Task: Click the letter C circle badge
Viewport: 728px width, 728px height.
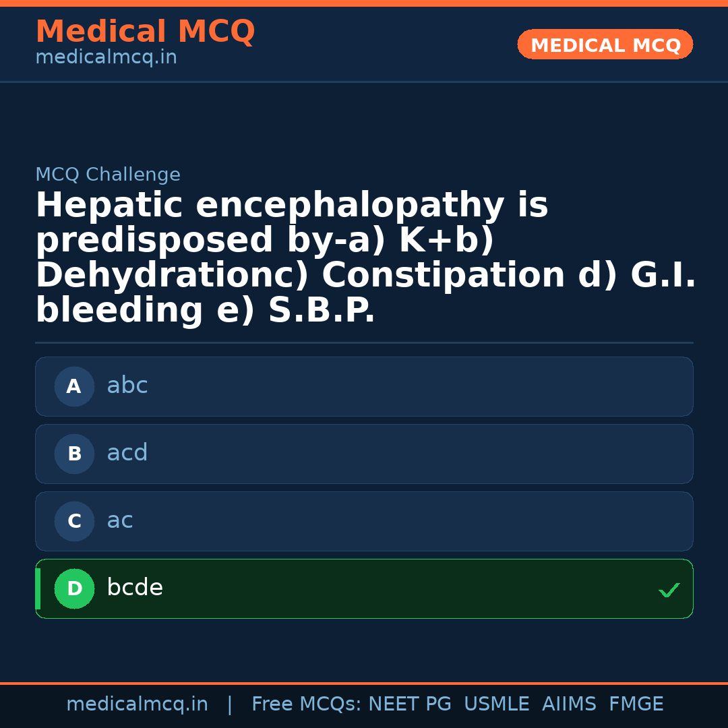Action: click(x=74, y=522)
